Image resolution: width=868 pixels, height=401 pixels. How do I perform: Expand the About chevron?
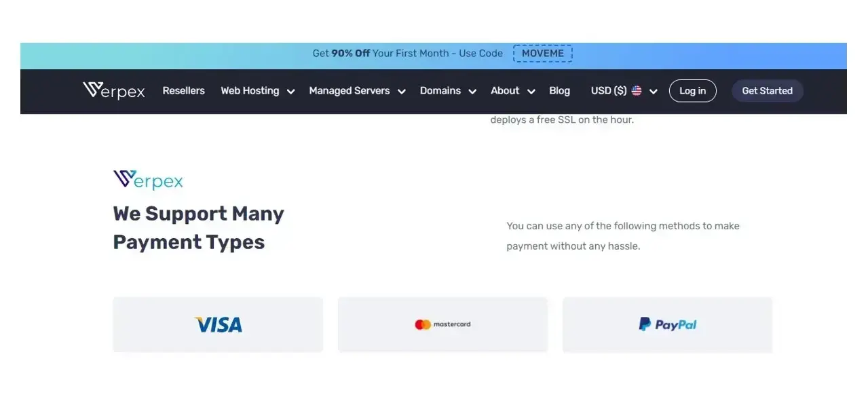pyautogui.click(x=531, y=91)
